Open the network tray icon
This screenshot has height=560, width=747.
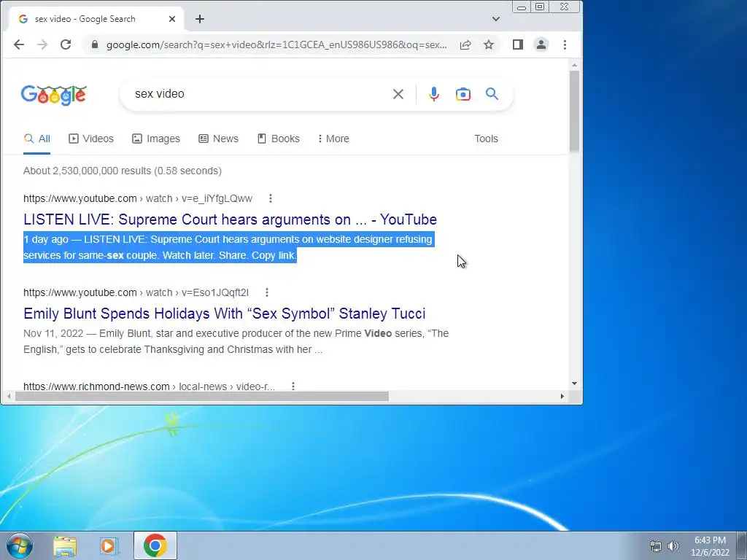[x=656, y=546]
